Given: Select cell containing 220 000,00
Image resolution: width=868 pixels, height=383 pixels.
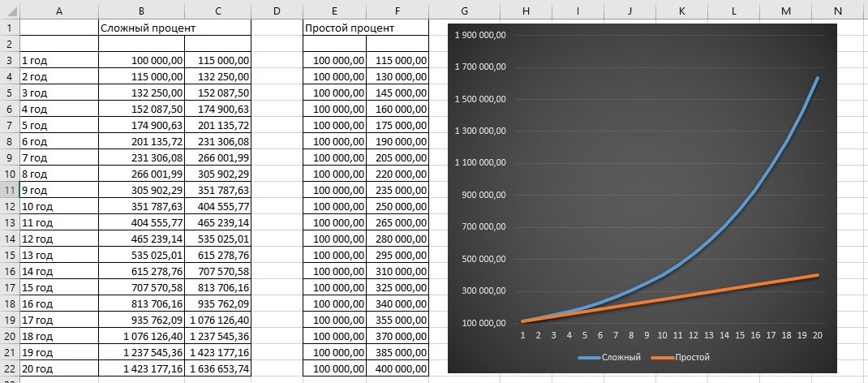Looking at the screenshot, I should pyautogui.click(x=397, y=174).
